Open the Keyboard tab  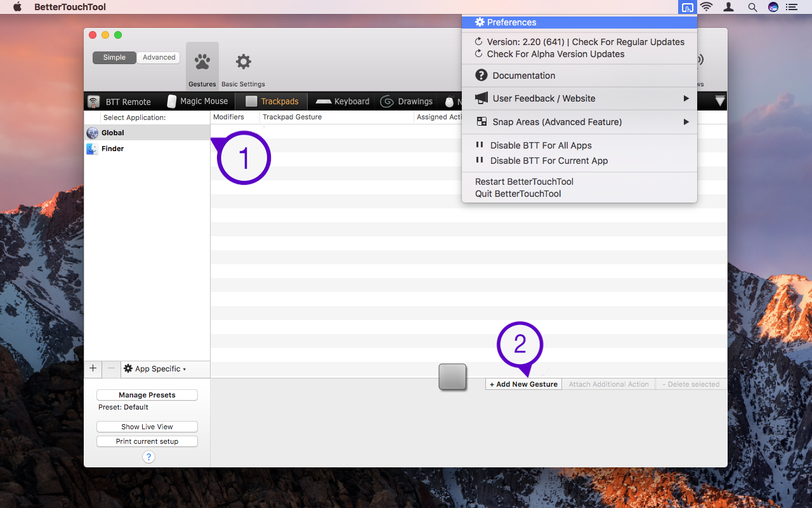pyautogui.click(x=343, y=102)
